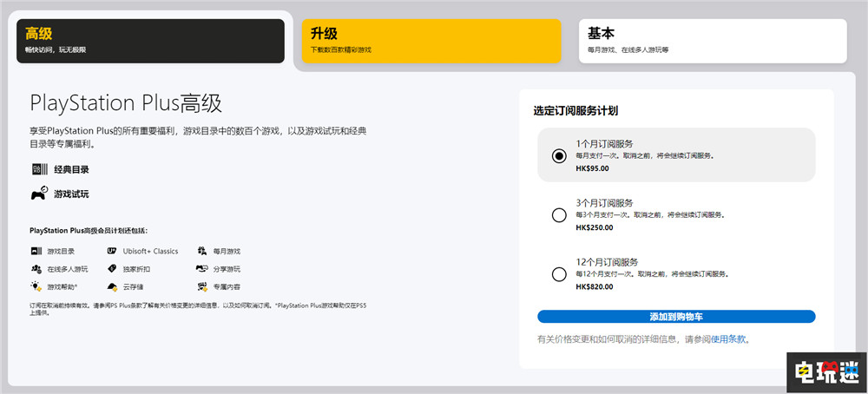Click the 经典目录 icon
Image resolution: width=868 pixels, height=394 pixels.
(39, 169)
